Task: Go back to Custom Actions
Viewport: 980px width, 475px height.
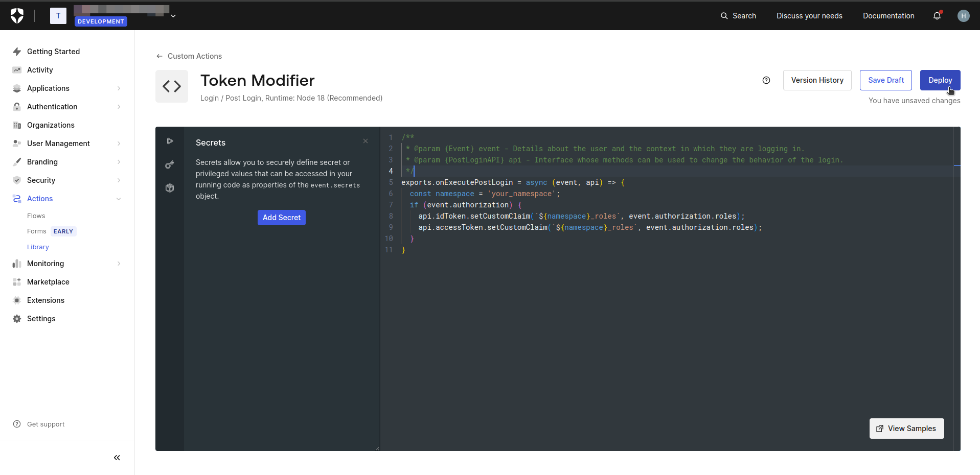Action: (195, 56)
